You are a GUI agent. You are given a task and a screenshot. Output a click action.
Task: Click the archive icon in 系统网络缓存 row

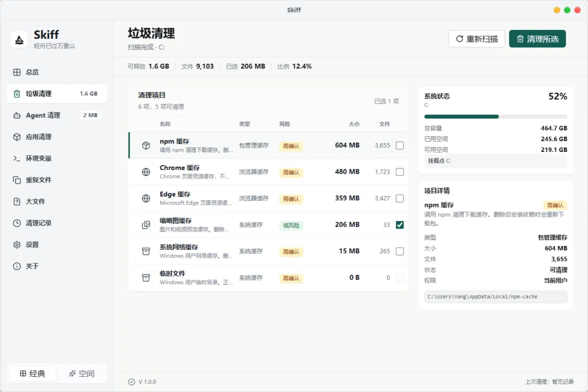(x=146, y=252)
